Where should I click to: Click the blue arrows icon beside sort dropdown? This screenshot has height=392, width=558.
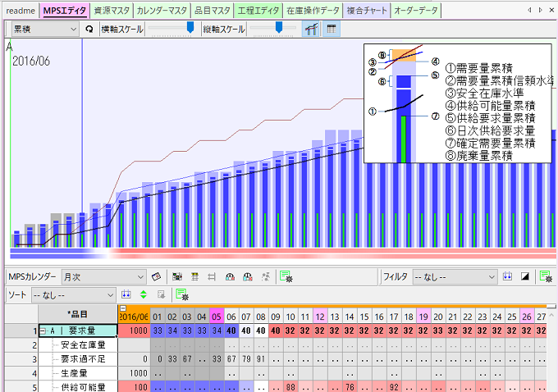click(x=126, y=294)
